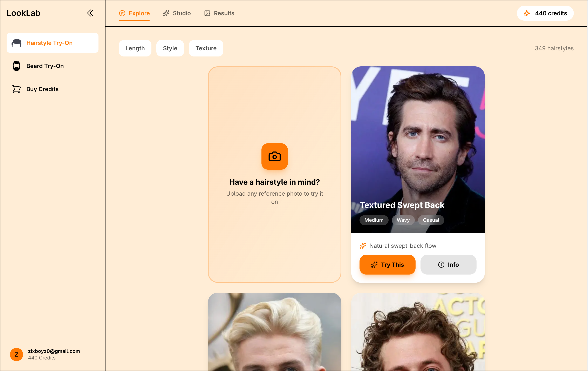Open the Style filter
588x371 pixels.
170,48
